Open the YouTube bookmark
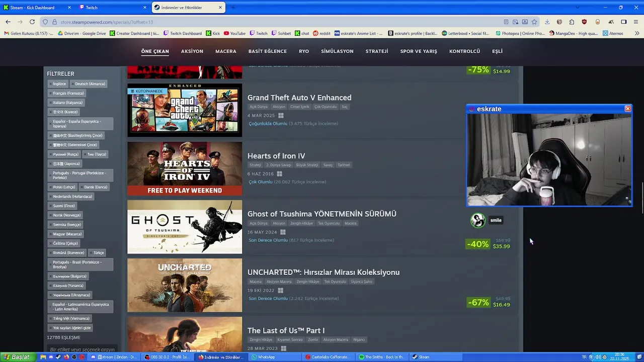This screenshot has height=362, width=644. (x=234, y=33)
